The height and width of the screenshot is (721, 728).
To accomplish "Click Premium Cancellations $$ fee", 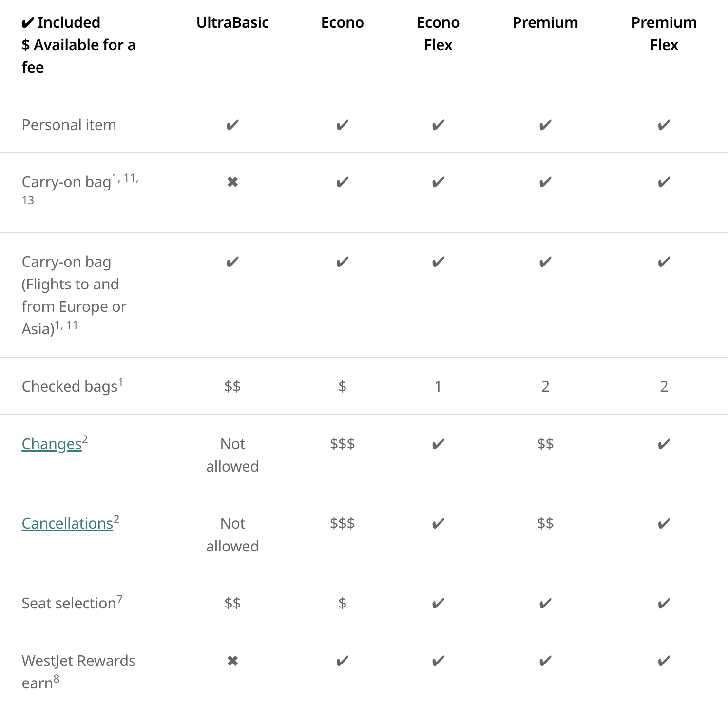I will (x=545, y=524).
